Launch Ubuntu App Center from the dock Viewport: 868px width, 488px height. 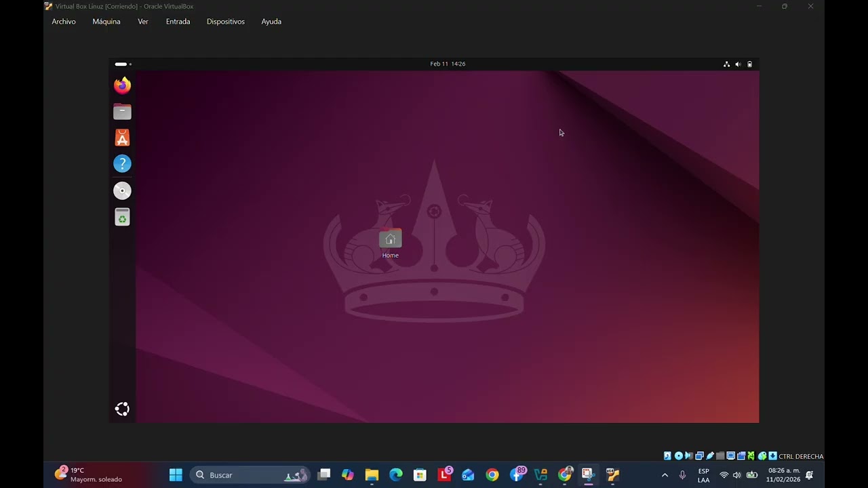pos(122,138)
